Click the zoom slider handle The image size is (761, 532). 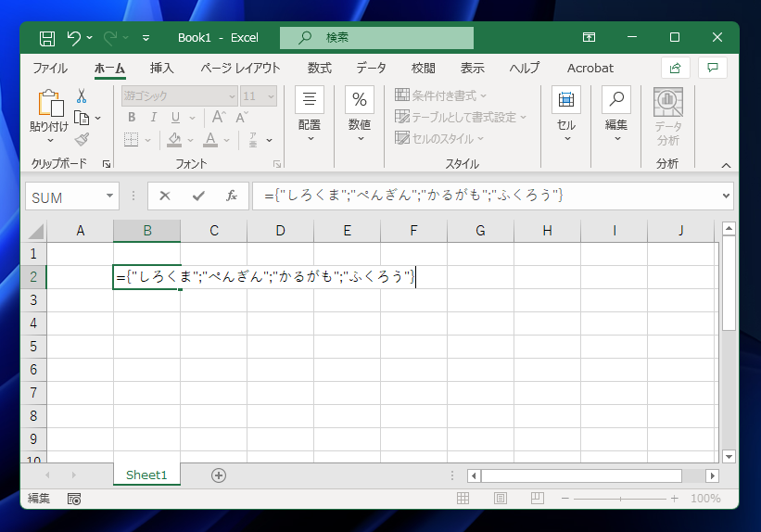pos(620,499)
